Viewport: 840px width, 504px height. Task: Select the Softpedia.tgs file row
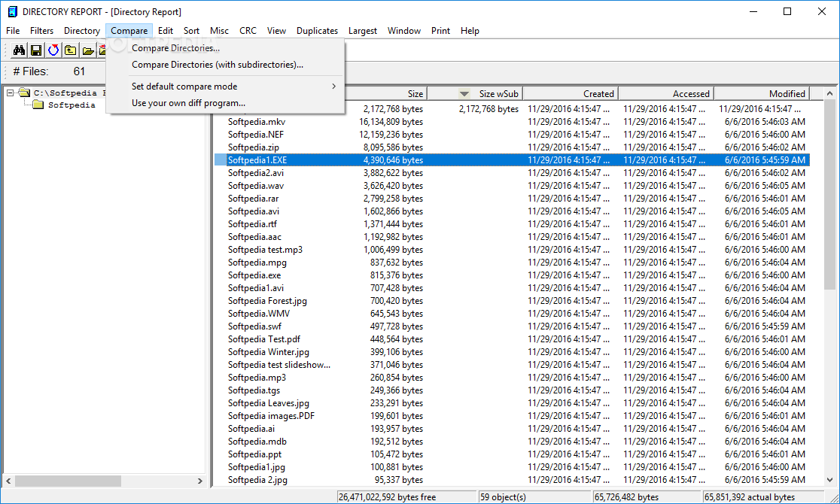[x=512, y=390]
